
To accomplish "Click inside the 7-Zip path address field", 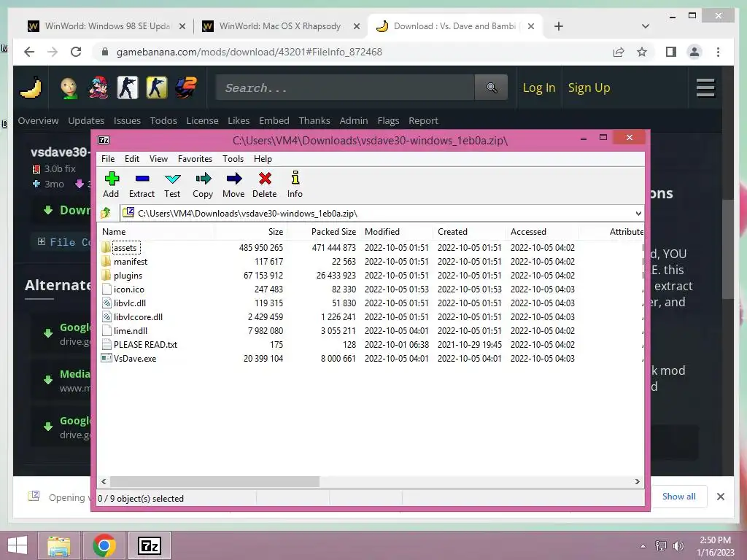I will coord(376,214).
